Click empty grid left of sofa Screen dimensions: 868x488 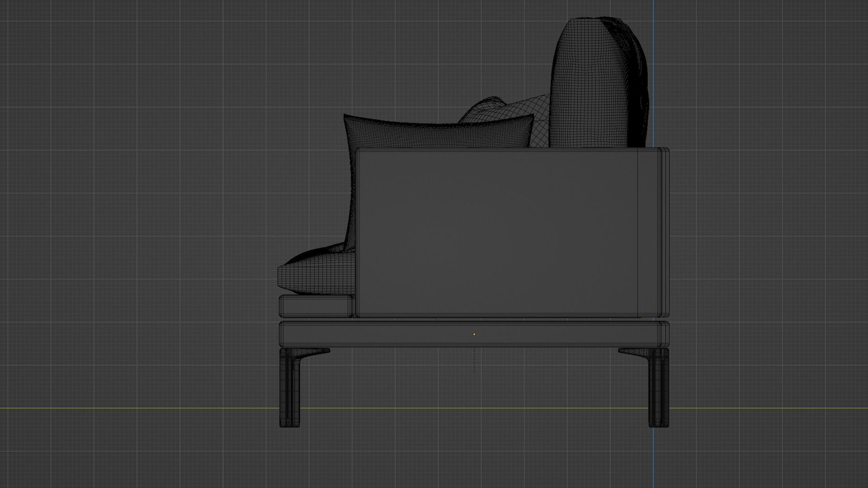[136, 226]
